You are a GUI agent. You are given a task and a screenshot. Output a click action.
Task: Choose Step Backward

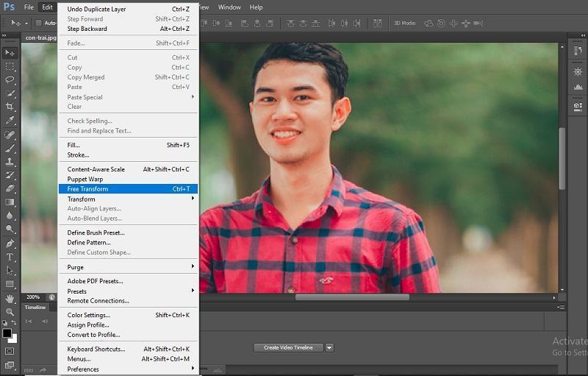click(127, 29)
